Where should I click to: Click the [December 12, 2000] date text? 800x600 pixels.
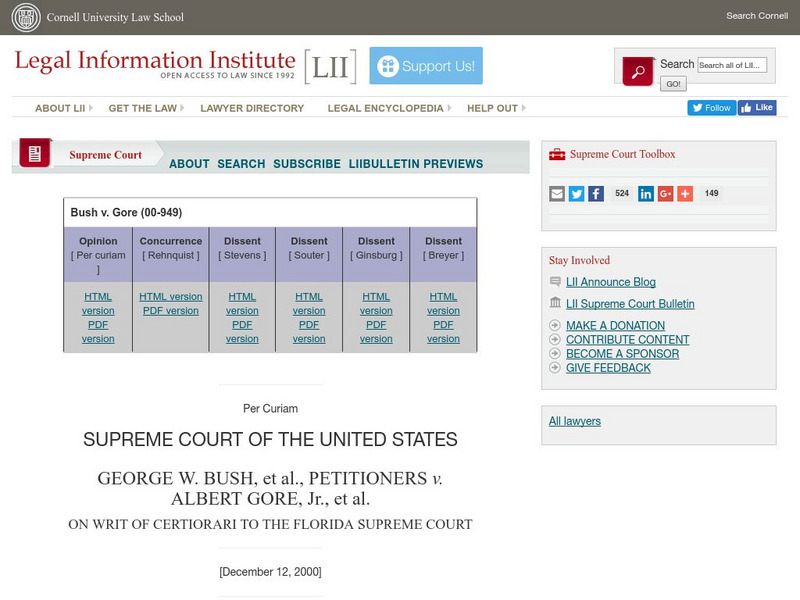pyautogui.click(x=270, y=572)
